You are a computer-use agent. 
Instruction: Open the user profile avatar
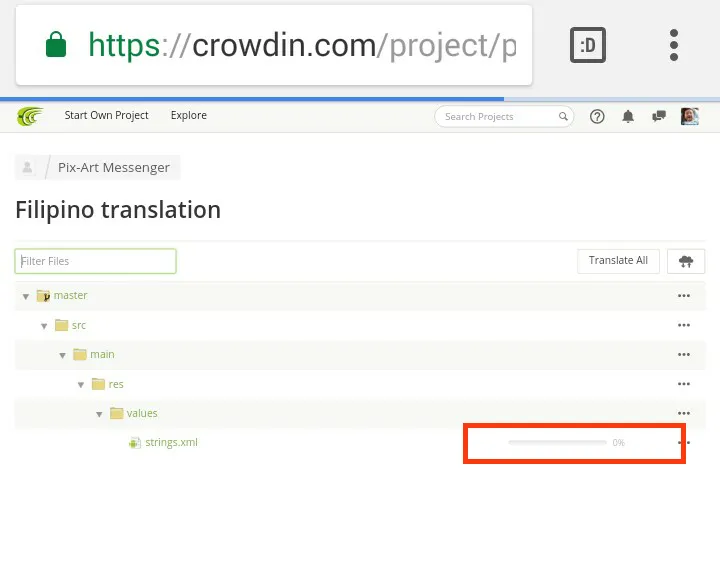coord(690,116)
